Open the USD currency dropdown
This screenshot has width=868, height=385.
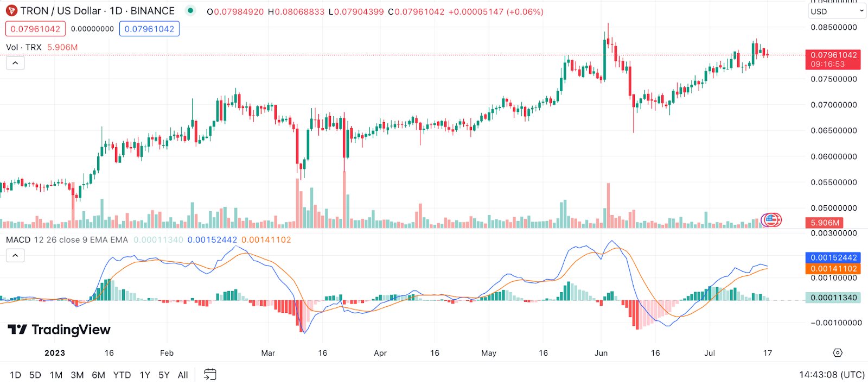click(x=837, y=11)
